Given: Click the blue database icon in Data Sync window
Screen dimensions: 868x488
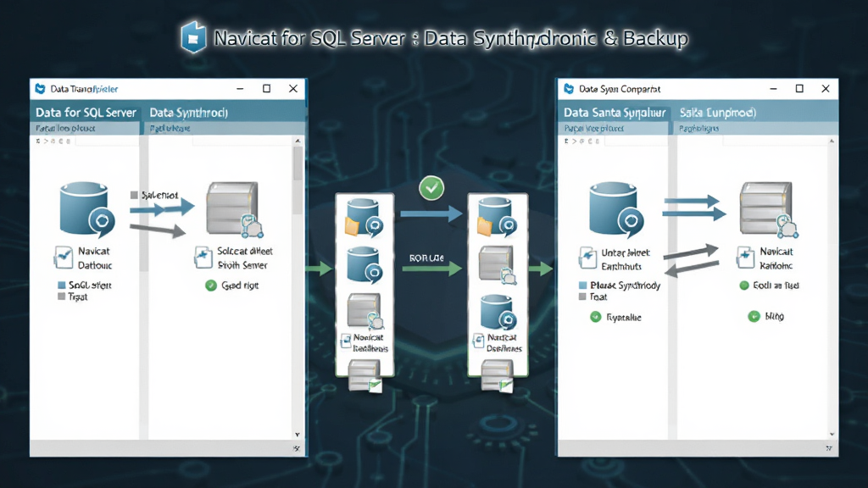Looking at the screenshot, I should [x=615, y=208].
